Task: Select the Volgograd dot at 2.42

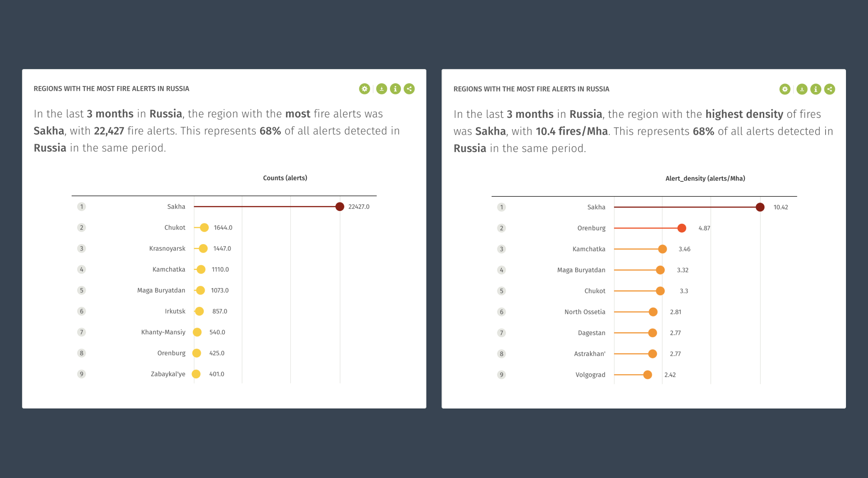Action: coord(648,375)
